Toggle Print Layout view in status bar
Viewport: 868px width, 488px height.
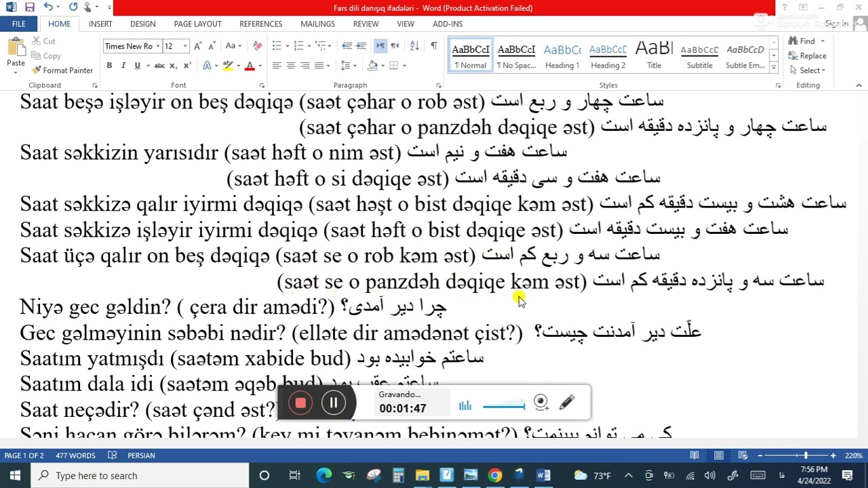pyautogui.click(x=719, y=455)
